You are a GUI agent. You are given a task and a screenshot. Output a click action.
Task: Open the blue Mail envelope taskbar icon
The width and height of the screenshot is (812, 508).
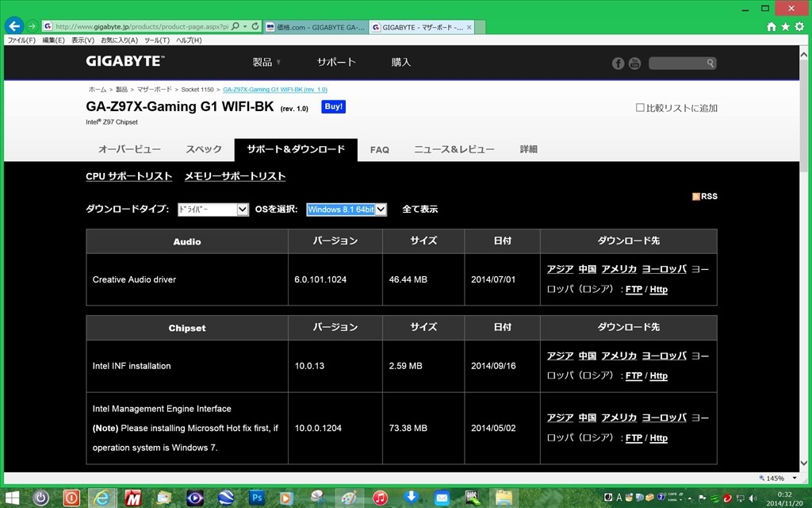coord(442,498)
